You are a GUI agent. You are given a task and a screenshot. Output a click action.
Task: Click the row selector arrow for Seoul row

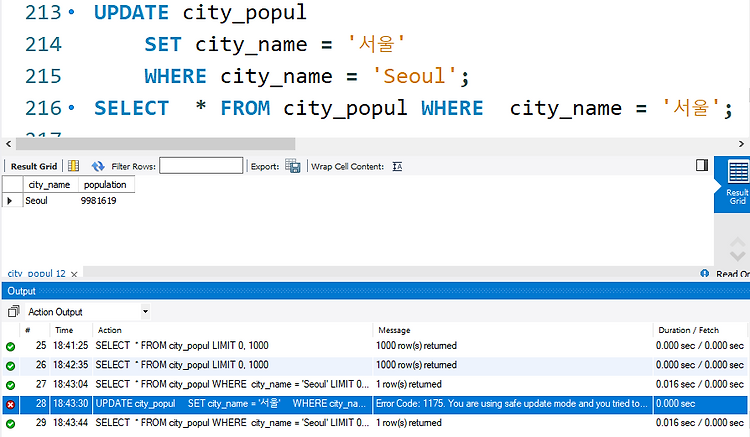tap(9, 201)
